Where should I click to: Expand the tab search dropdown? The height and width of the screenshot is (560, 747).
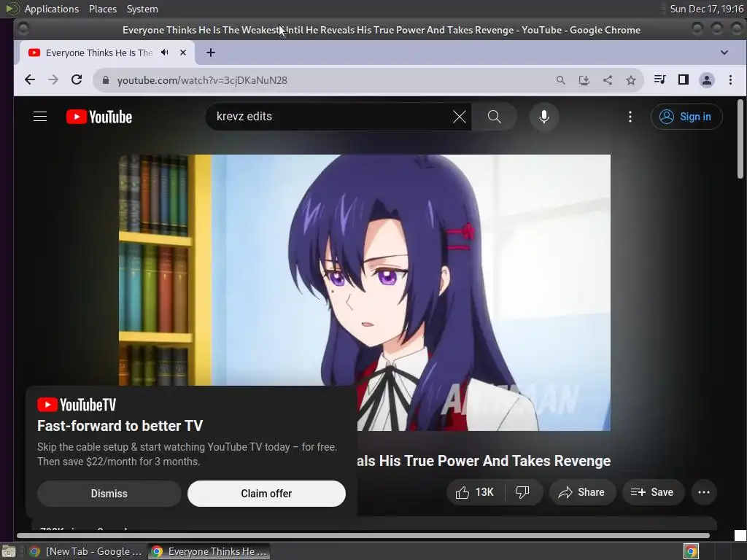pos(724,52)
